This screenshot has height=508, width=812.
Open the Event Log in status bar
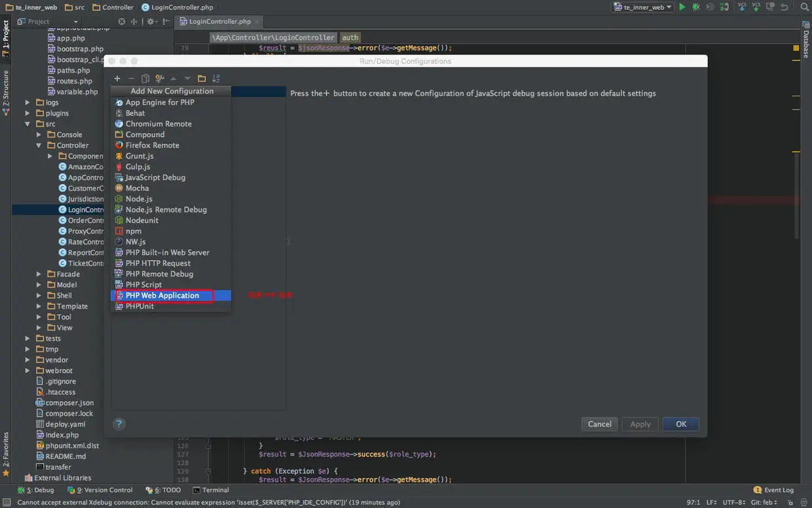pyautogui.click(x=773, y=490)
